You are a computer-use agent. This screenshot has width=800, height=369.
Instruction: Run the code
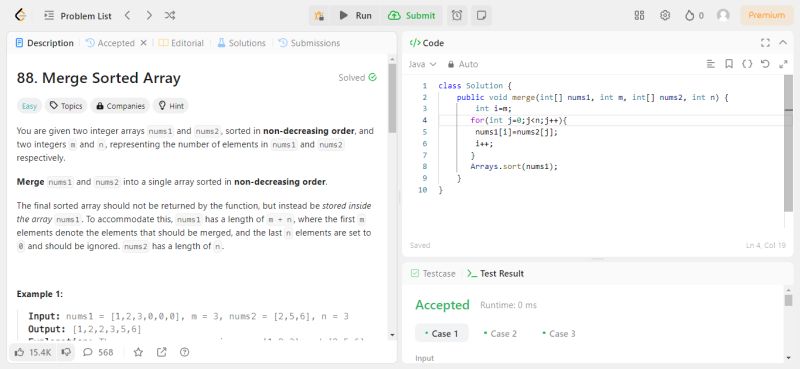356,16
